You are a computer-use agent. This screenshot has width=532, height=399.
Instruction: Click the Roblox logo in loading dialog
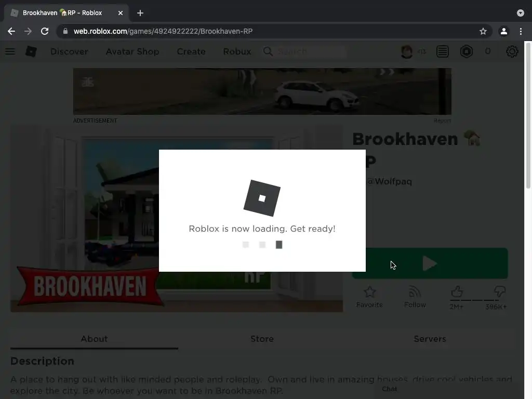[x=262, y=198]
